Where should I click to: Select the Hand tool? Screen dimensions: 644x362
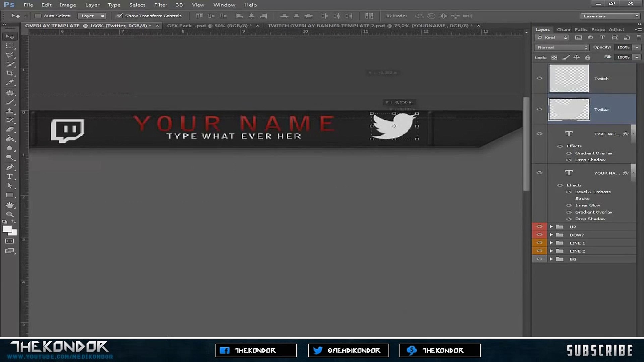(10, 205)
